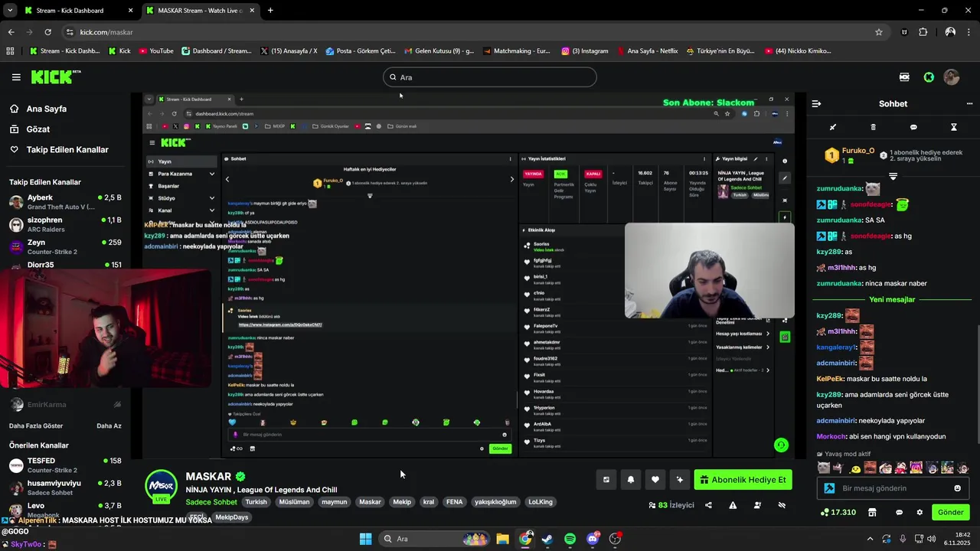The image size is (980, 551).
Task: Click the warning triangle report icon
Action: (x=733, y=505)
